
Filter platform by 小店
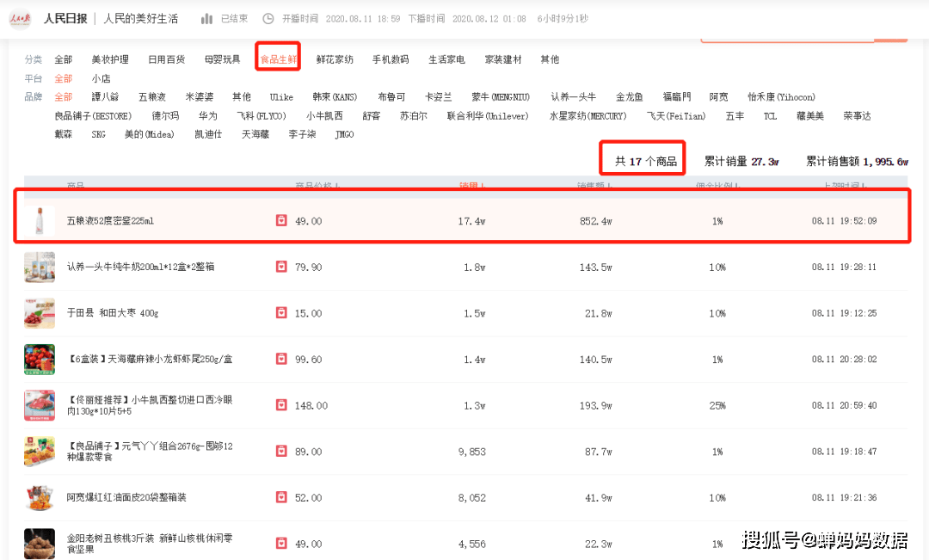101,78
